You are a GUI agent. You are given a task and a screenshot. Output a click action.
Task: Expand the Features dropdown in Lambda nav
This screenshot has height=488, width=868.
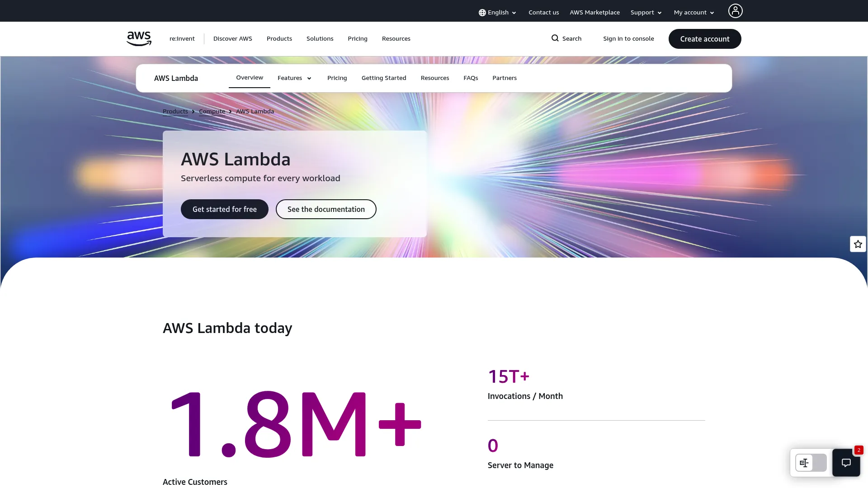295,78
